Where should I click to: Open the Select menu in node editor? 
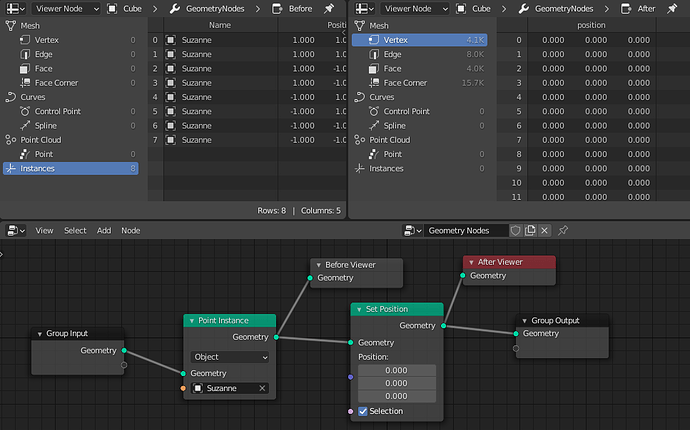(x=75, y=231)
